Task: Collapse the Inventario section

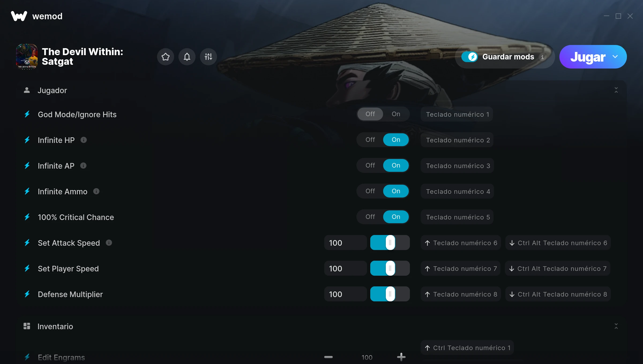Action: 616,326
